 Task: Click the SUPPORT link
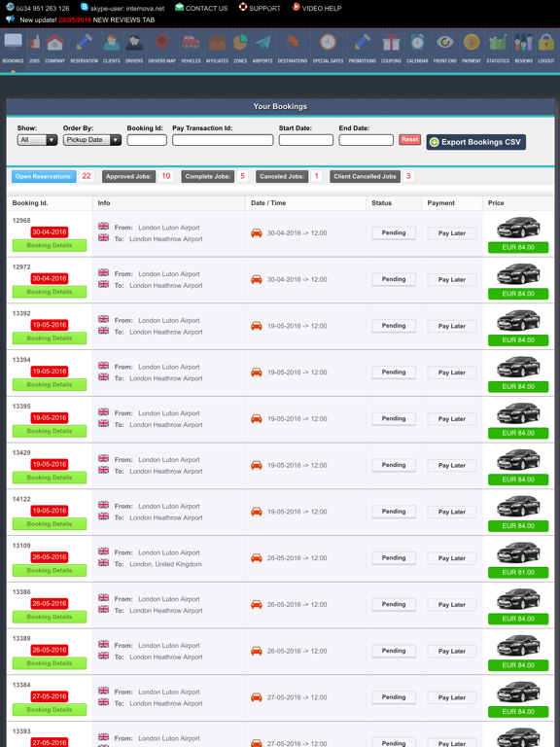click(x=264, y=8)
